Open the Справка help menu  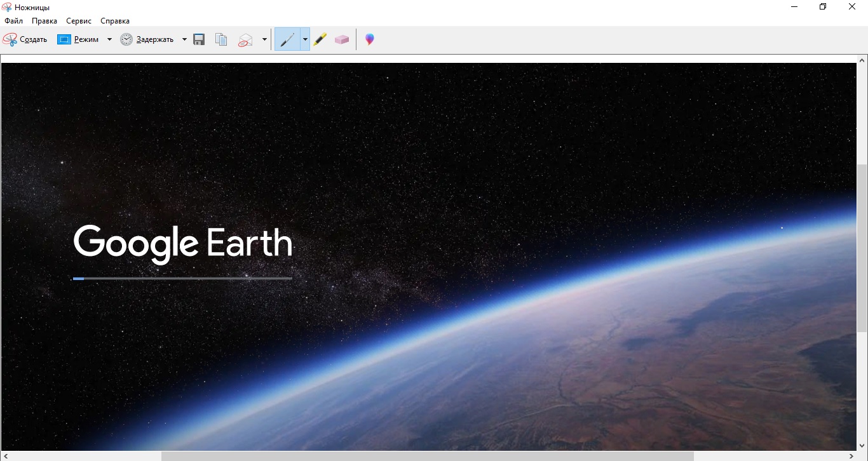tap(115, 21)
